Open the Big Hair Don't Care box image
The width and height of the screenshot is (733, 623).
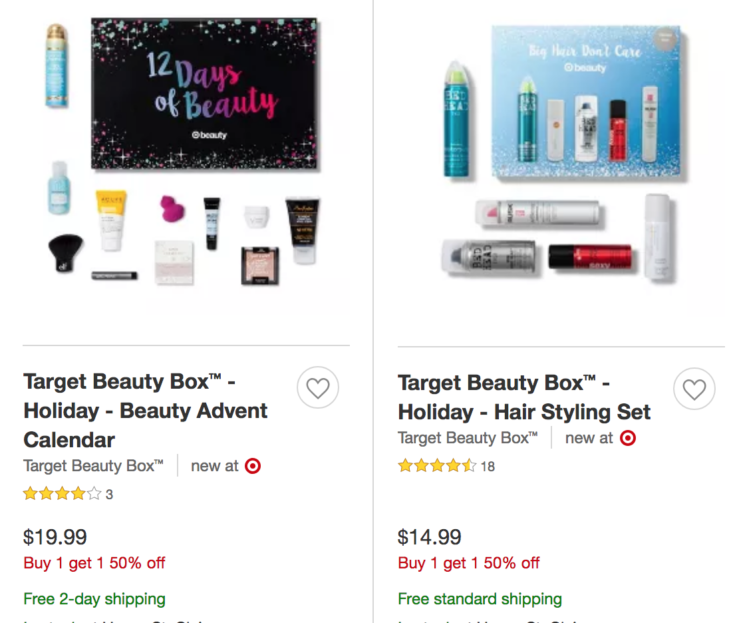(x=586, y=102)
